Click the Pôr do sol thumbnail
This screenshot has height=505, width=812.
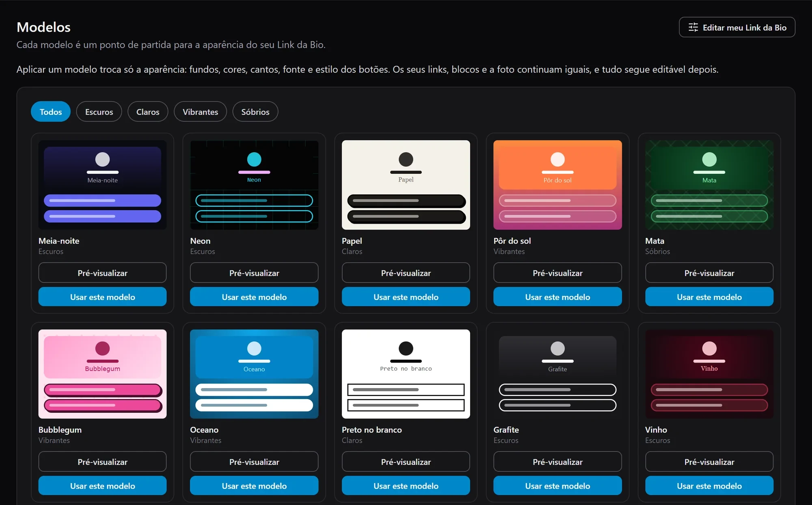(x=557, y=185)
